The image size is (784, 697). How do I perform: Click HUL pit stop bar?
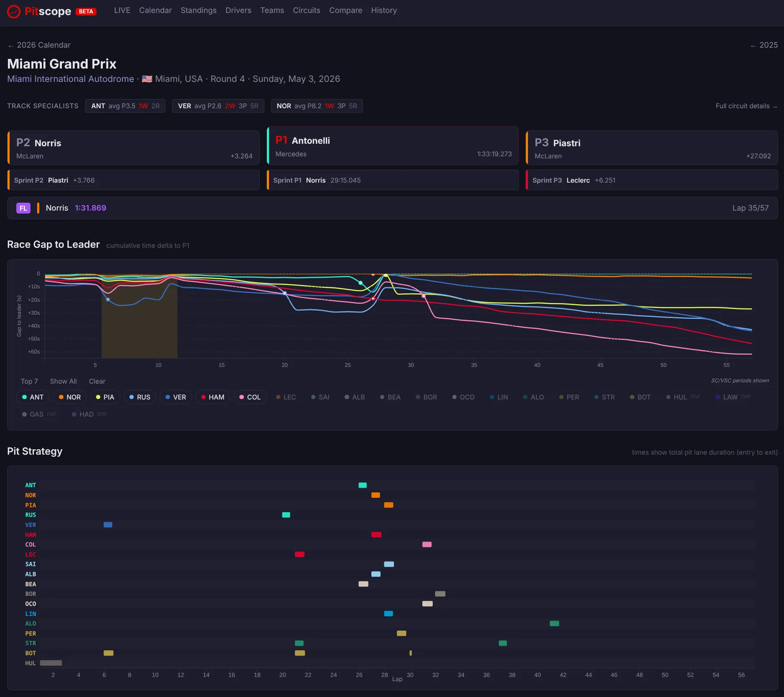[51, 663]
